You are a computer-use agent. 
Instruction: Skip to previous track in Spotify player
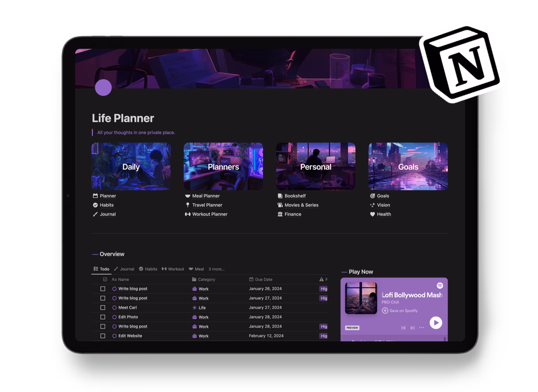[403, 328]
